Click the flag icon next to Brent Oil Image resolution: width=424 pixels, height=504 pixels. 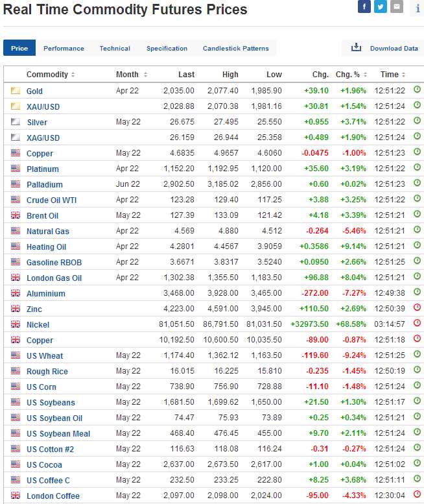click(x=16, y=215)
